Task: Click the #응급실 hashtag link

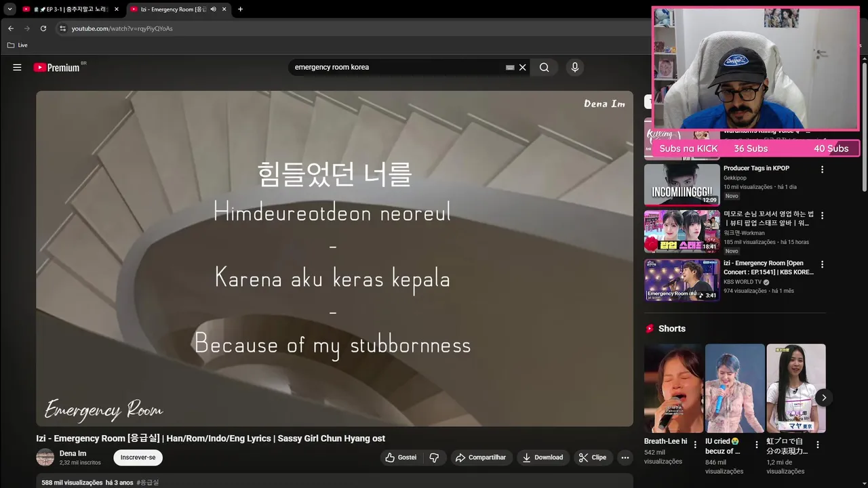Action: point(147,483)
